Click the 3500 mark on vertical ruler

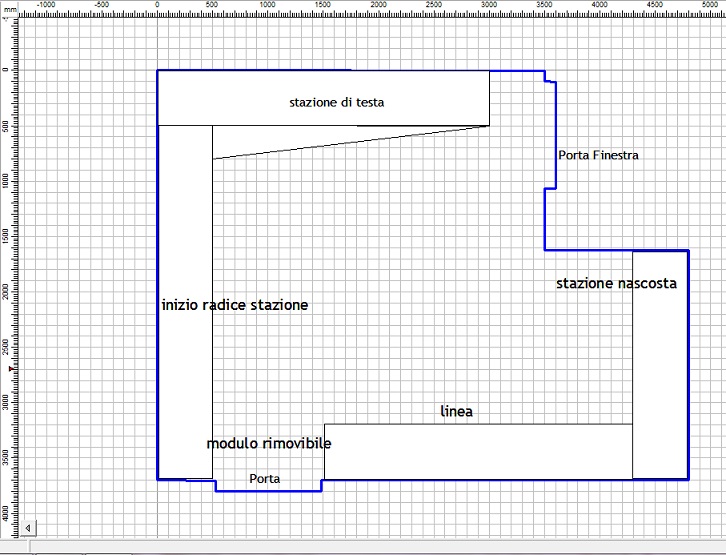coord(6,457)
